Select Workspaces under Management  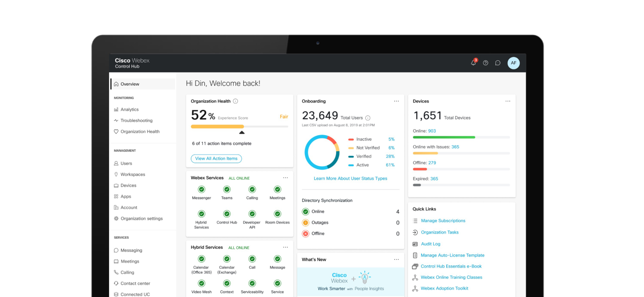(133, 174)
